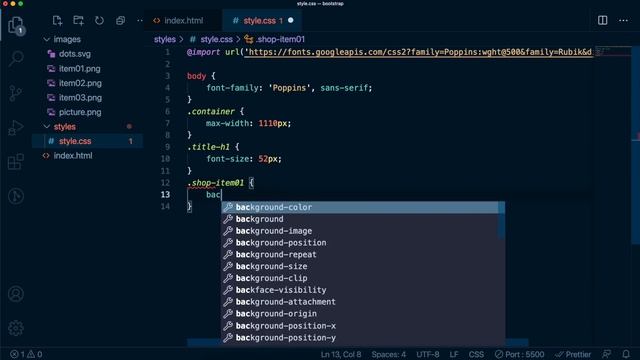This screenshot has height=360, width=640.
Task: Click the suggestion list scrollbar
Action: coord(502,220)
